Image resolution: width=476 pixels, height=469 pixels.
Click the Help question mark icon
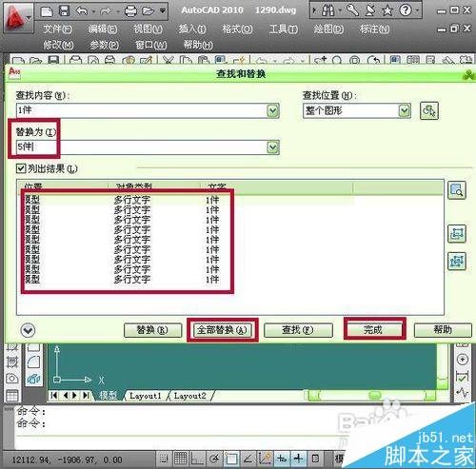[406, 10]
